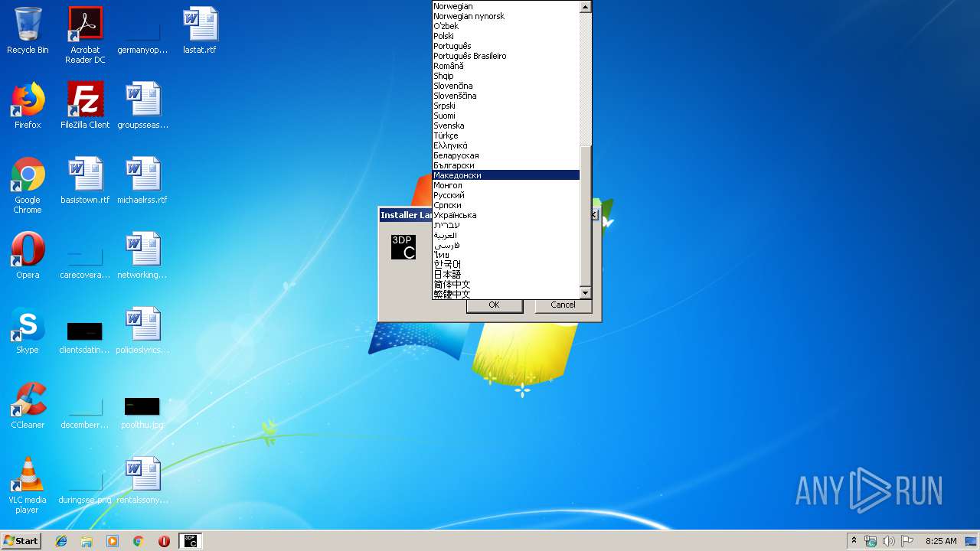The width and height of the screenshot is (980, 551).
Task: Open Windows Media Player taskbar icon
Action: (x=113, y=541)
